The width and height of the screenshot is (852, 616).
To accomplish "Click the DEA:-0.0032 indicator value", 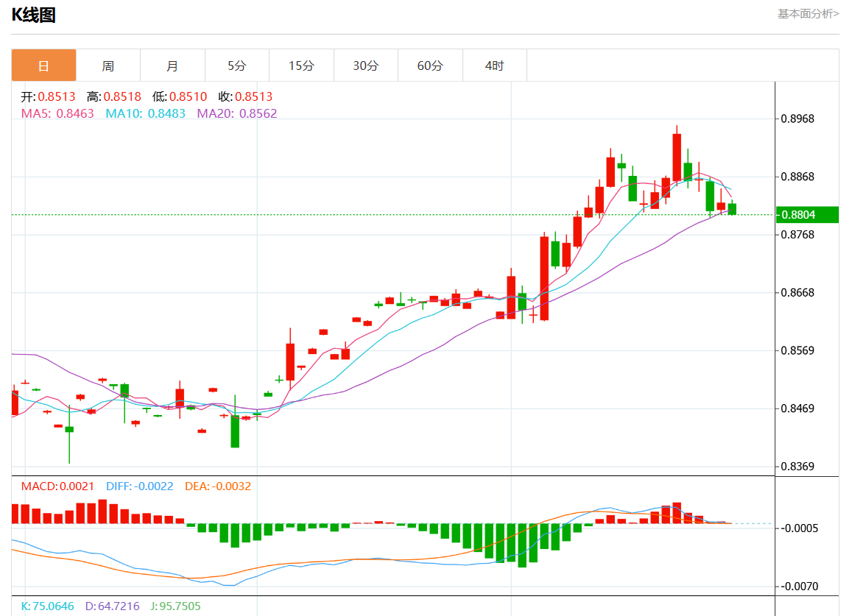I will point(218,486).
